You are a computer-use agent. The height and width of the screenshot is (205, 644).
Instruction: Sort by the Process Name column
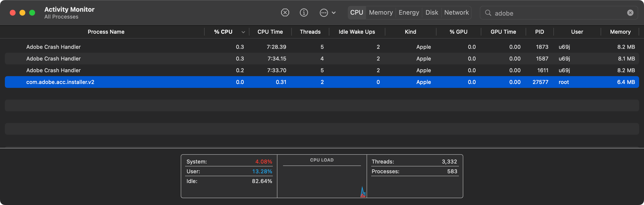pyautogui.click(x=106, y=32)
